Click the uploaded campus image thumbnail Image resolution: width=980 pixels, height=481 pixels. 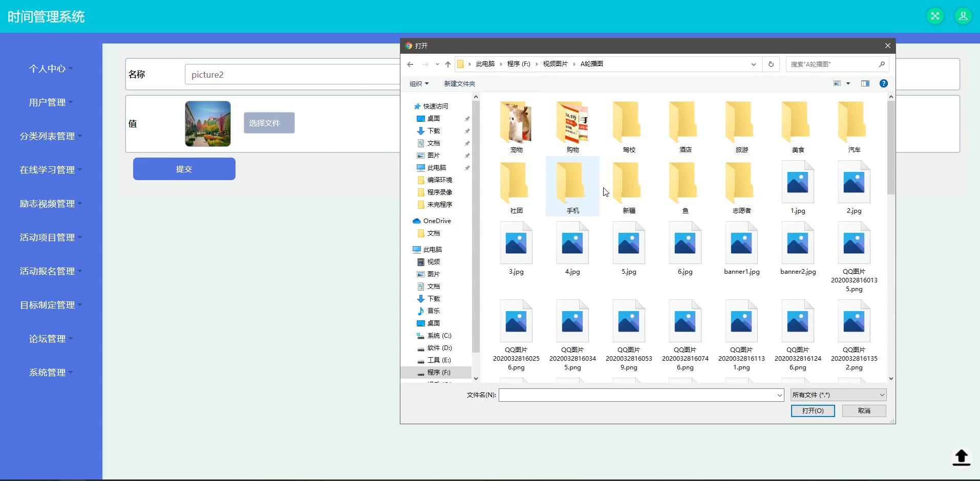tap(207, 123)
